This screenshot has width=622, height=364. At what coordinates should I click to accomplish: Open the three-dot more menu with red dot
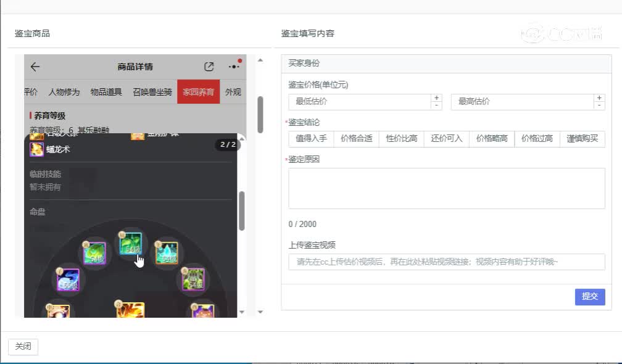234,66
